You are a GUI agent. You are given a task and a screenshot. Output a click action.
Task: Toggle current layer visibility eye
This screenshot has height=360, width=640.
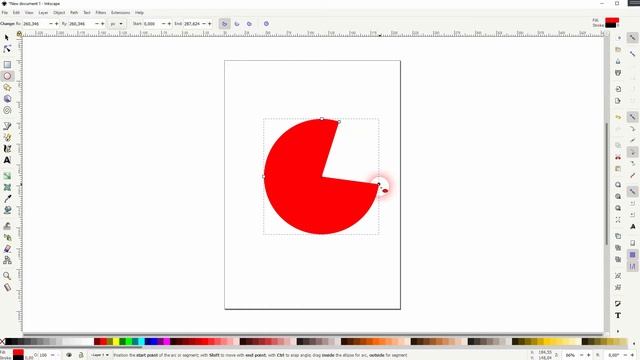(69, 355)
